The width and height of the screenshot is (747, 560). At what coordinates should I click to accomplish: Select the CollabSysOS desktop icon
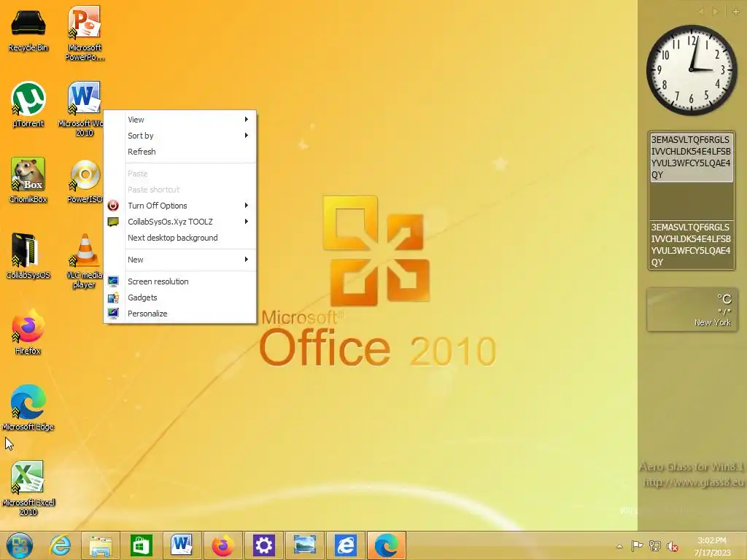28,256
